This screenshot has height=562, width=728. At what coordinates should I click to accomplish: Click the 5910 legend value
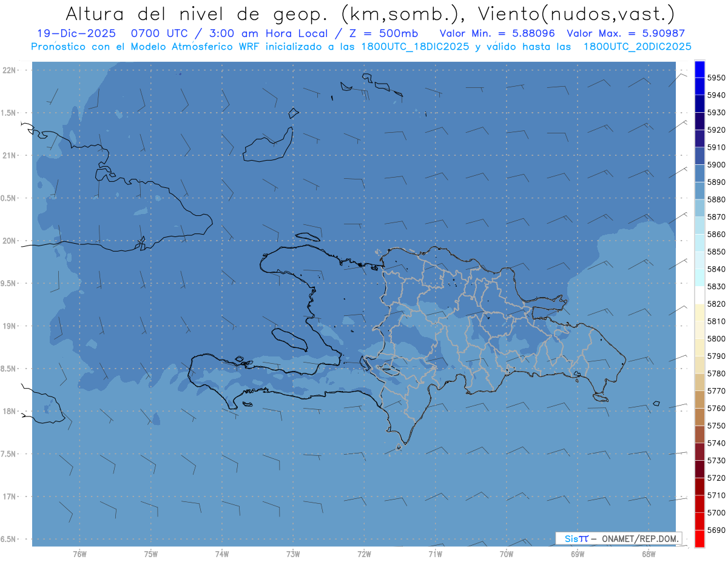(x=716, y=147)
